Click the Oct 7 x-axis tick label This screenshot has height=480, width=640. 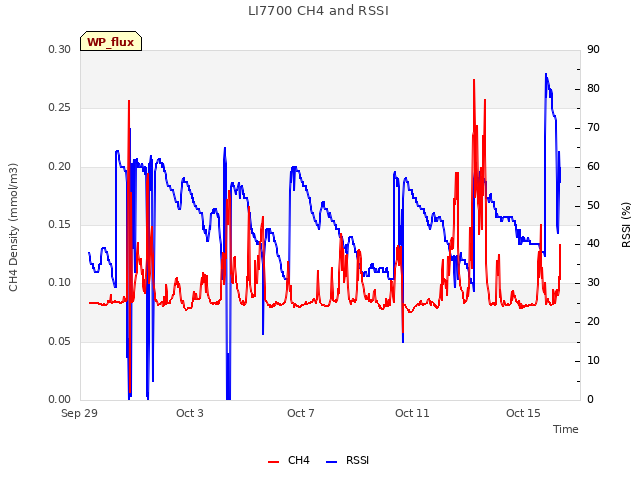click(x=301, y=413)
